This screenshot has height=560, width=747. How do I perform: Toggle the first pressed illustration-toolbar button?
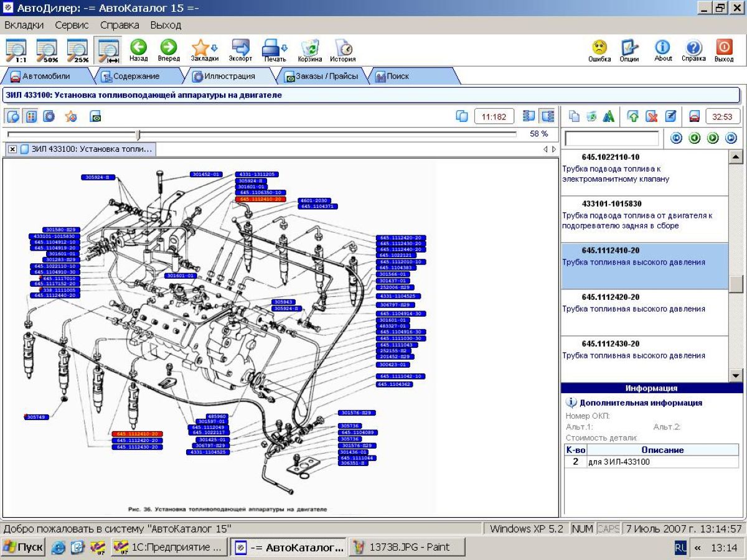[13, 116]
